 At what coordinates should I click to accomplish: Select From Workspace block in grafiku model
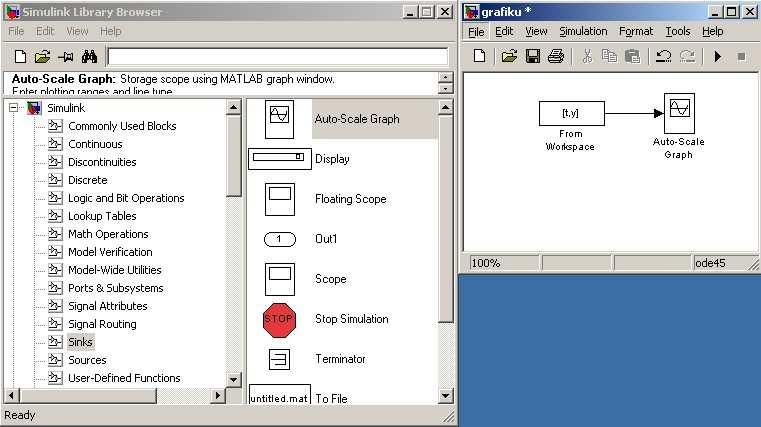click(x=572, y=114)
